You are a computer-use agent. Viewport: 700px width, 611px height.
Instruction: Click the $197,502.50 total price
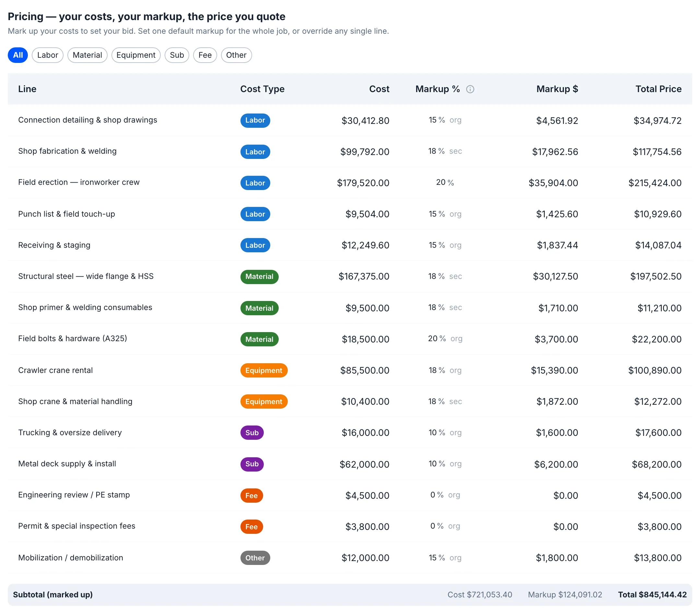pos(656,277)
